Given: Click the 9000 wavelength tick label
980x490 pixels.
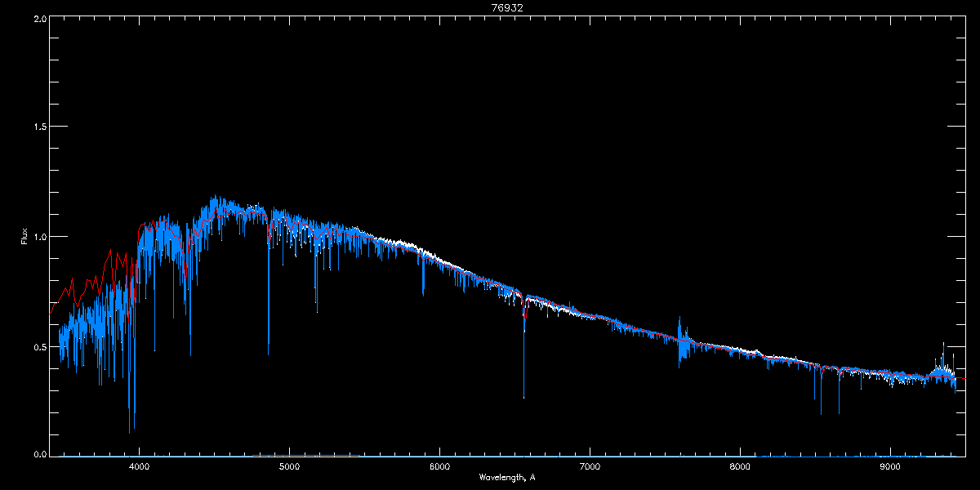Looking at the screenshot, I should pyautogui.click(x=890, y=467).
